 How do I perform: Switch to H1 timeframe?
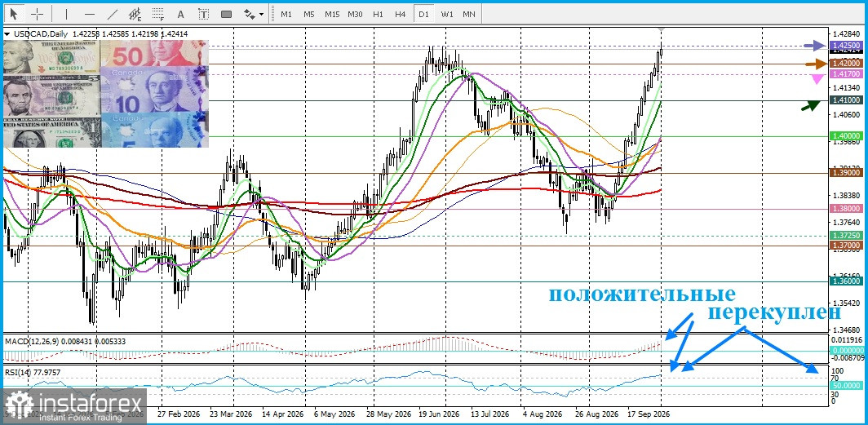(x=378, y=14)
